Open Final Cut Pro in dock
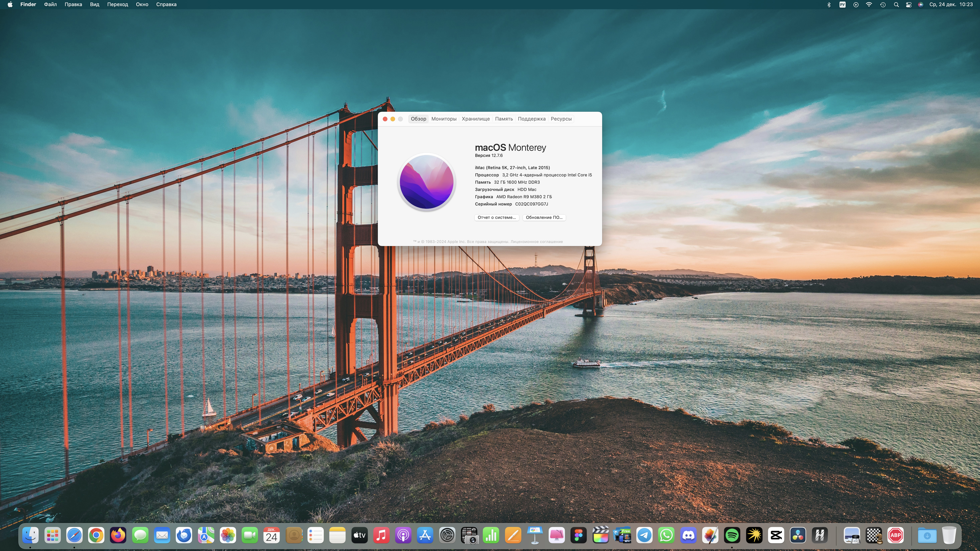Screen dimensions: 980x551 coord(601,536)
